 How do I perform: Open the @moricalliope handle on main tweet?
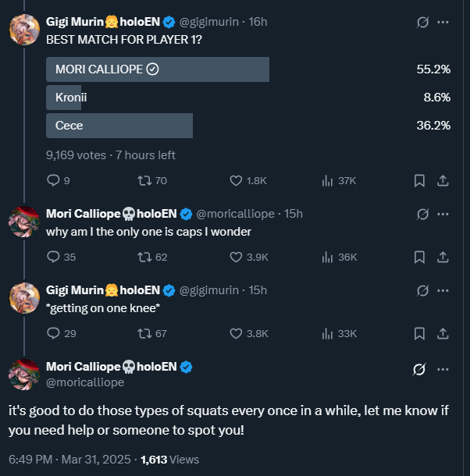point(85,382)
